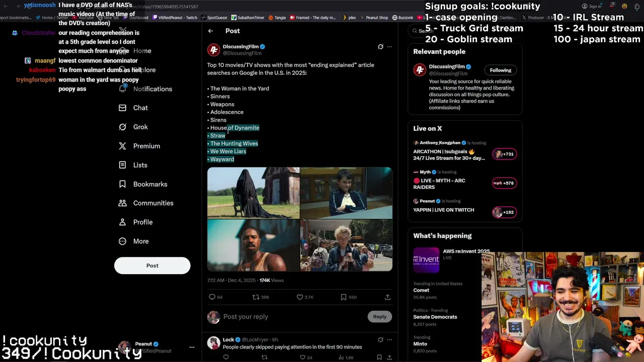Open Lists in the sidebar

tap(133, 165)
